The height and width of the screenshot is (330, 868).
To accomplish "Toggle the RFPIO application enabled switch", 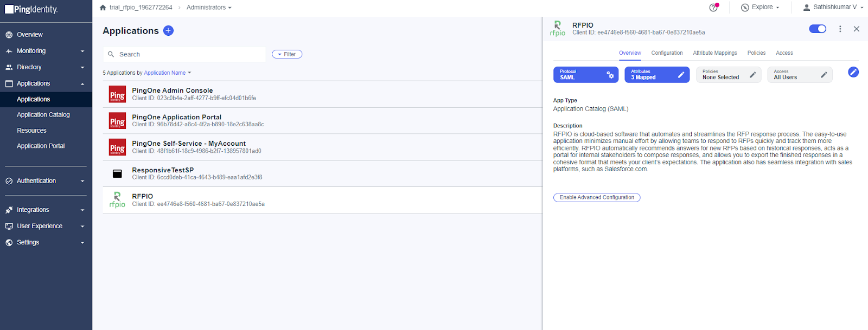I will tap(818, 29).
